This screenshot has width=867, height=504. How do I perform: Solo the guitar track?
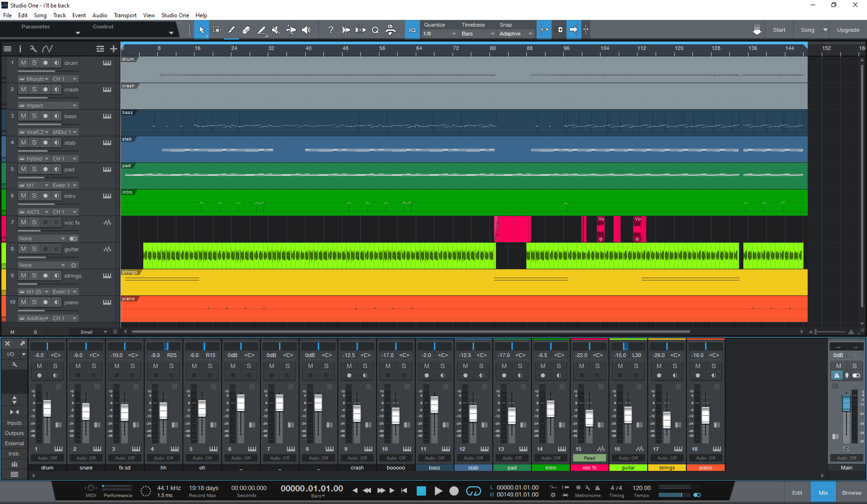(x=34, y=249)
